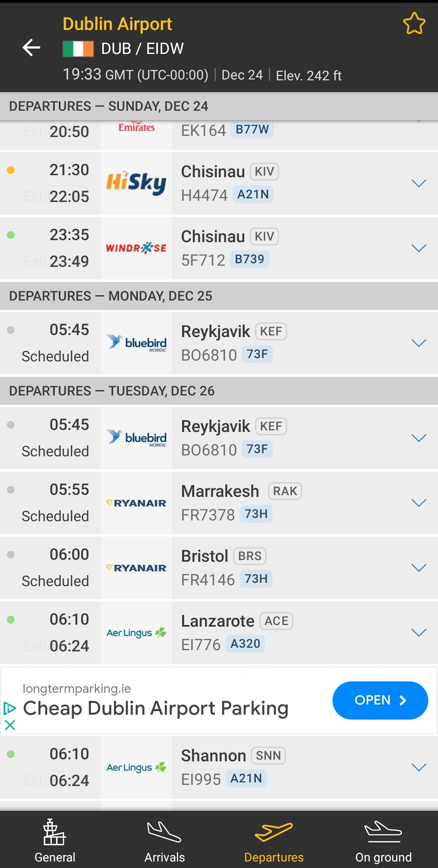Tap the A320 aircraft type badge
The image size is (438, 868).
pyautogui.click(x=245, y=644)
